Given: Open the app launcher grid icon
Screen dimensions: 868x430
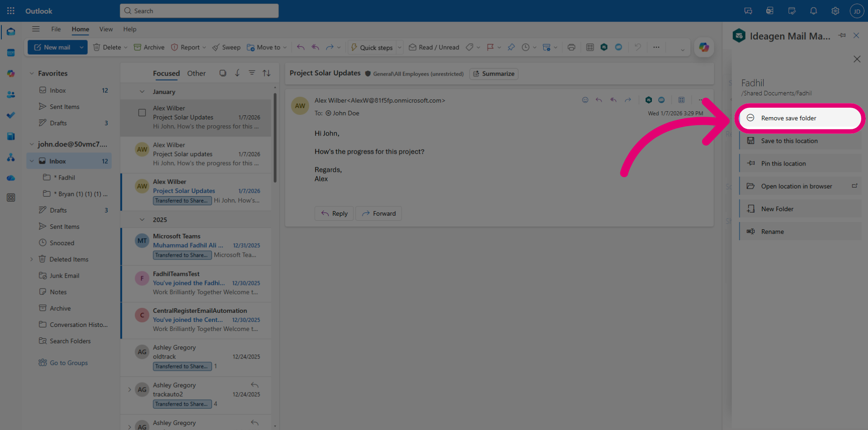Looking at the screenshot, I should point(11,11).
